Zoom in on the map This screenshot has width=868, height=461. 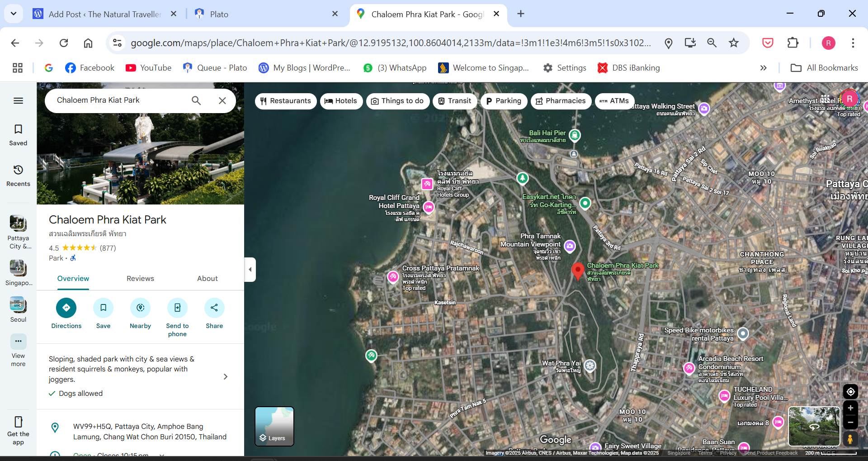tap(850, 408)
